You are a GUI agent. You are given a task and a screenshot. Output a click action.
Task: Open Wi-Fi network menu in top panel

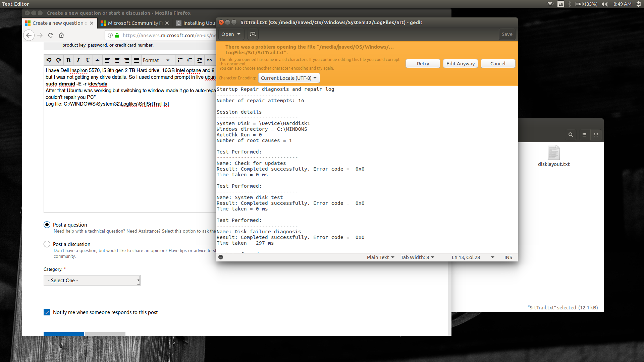click(x=550, y=4)
